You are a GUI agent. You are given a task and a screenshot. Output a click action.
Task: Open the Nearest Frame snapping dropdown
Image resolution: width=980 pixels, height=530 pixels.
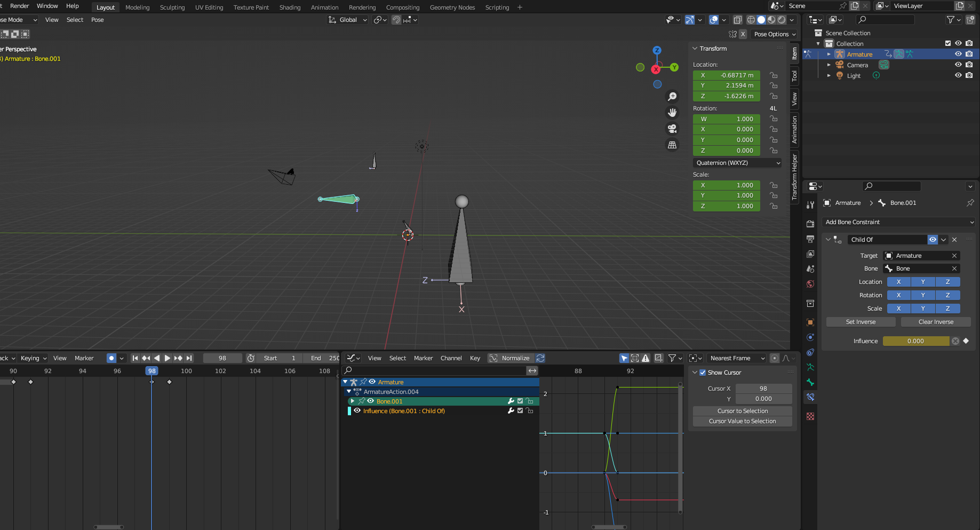[737, 358]
